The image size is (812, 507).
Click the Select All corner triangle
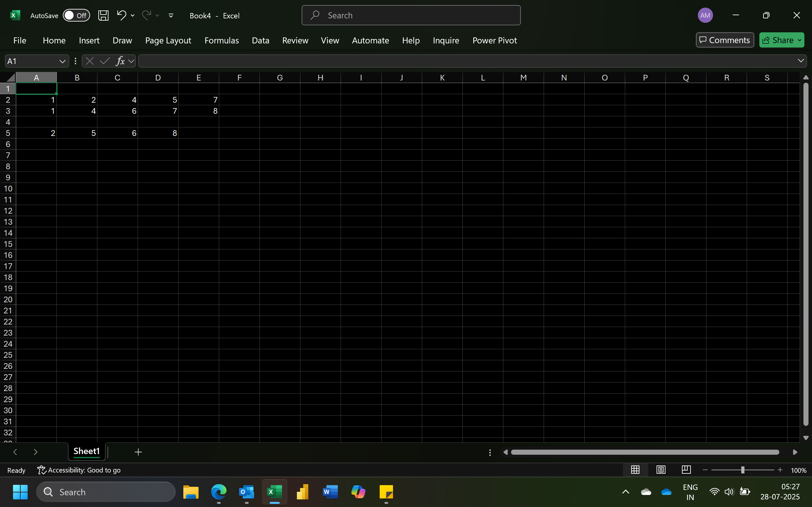[x=10, y=78]
